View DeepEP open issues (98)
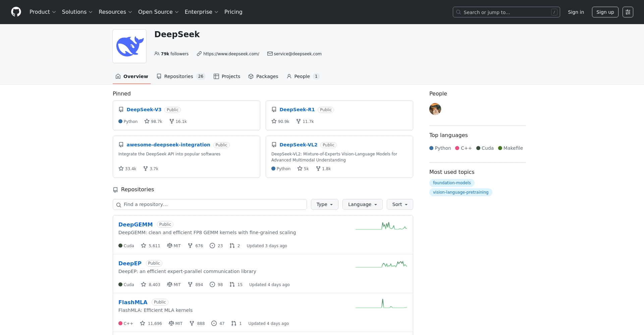Image resolution: width=644 pixels, height=335 pixels. click(x=216, y=285)
